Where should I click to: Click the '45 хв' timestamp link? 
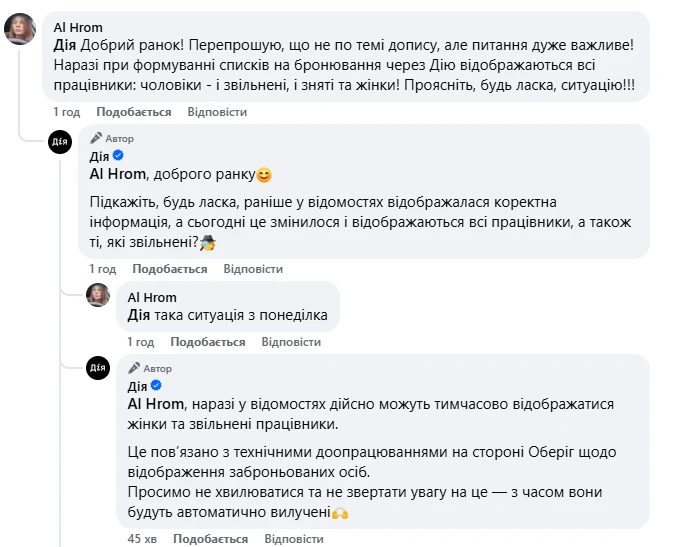coord(142,539)
